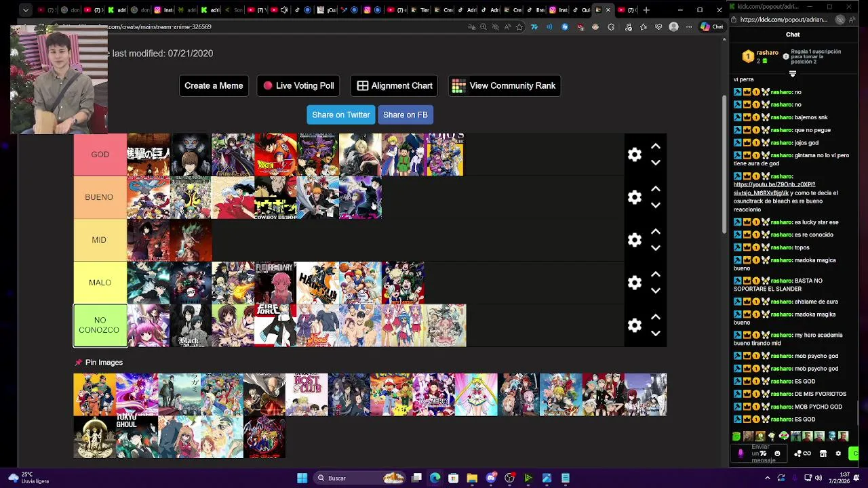Select Cowboy Bebop image in BUENO tier
Viewport: 868px width, 488px height.
pyautogui.click(x=275, y=197)
